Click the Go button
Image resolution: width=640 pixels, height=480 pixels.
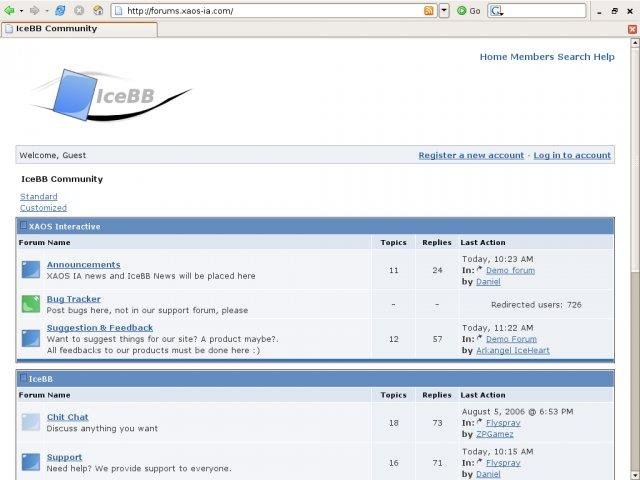(x=469, y=11)
